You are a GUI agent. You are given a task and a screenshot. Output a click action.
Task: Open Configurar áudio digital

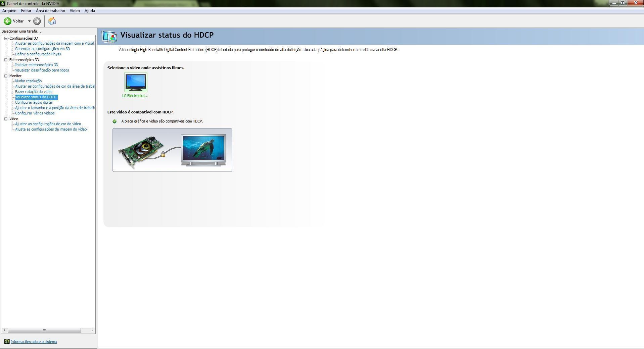coord(34,102)
